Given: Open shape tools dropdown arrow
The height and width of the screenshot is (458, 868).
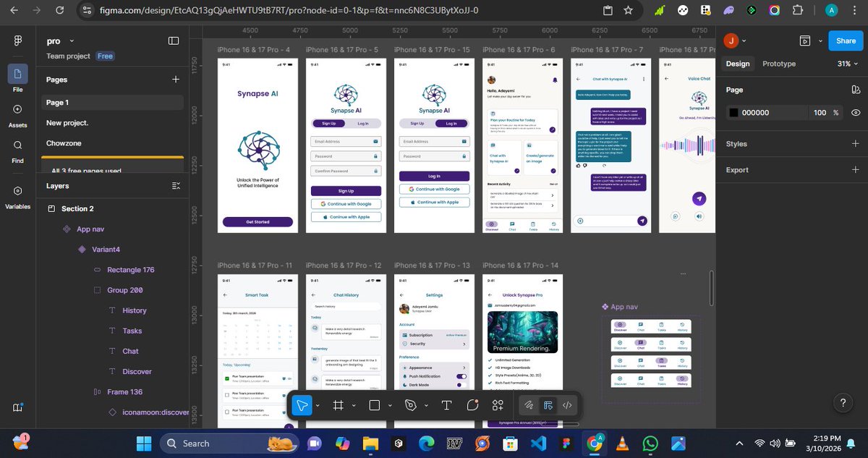Looking at the screenshot, I should tap(391, 405).
